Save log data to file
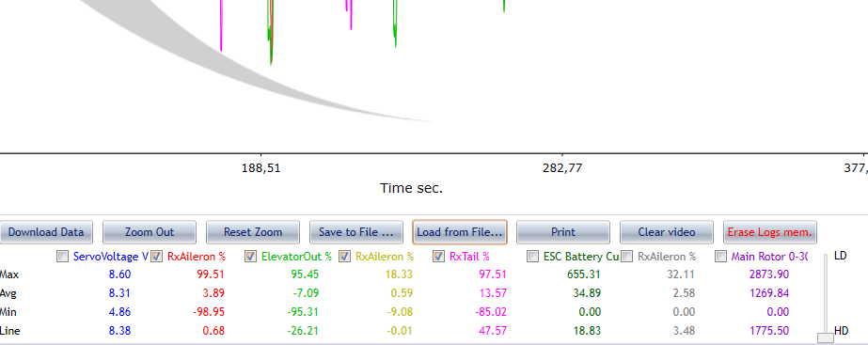 (x=356, y=232)
